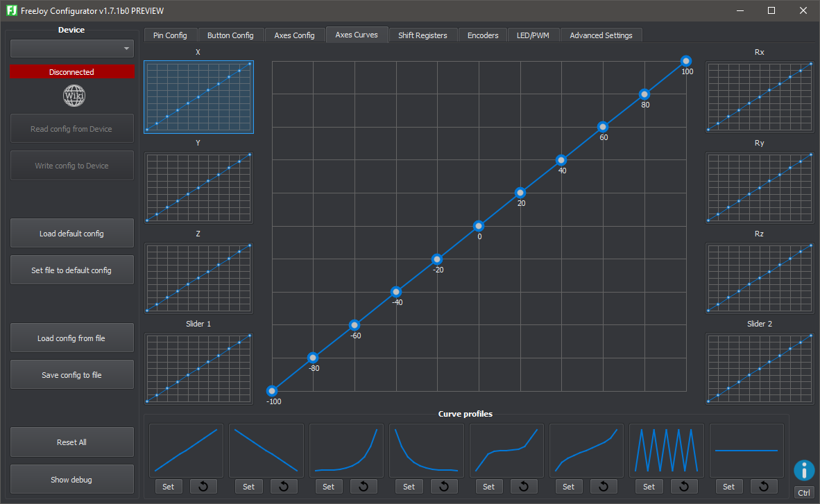
Task: Select the curve point labeled -60
Action: tap(355, 324)
